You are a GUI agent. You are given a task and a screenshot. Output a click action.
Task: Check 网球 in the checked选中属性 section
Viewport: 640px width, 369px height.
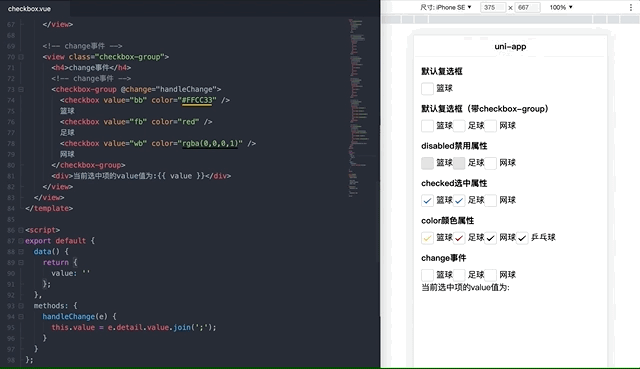(490, 200)
